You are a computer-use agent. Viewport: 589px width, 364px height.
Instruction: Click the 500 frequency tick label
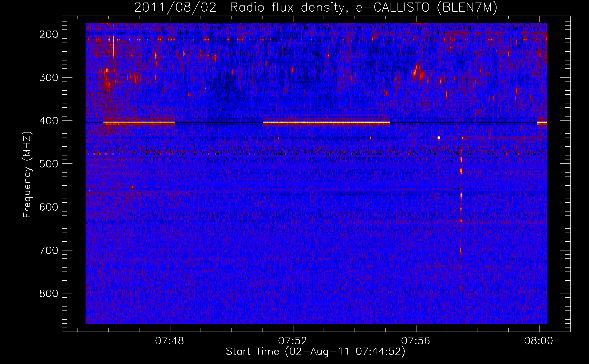click(49, 164)
